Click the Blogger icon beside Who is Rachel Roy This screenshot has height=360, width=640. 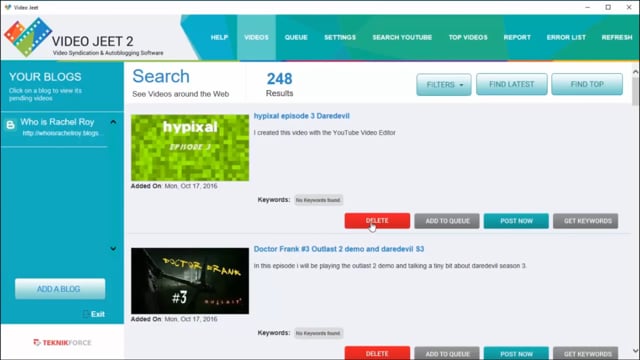(x=11, y=124)
